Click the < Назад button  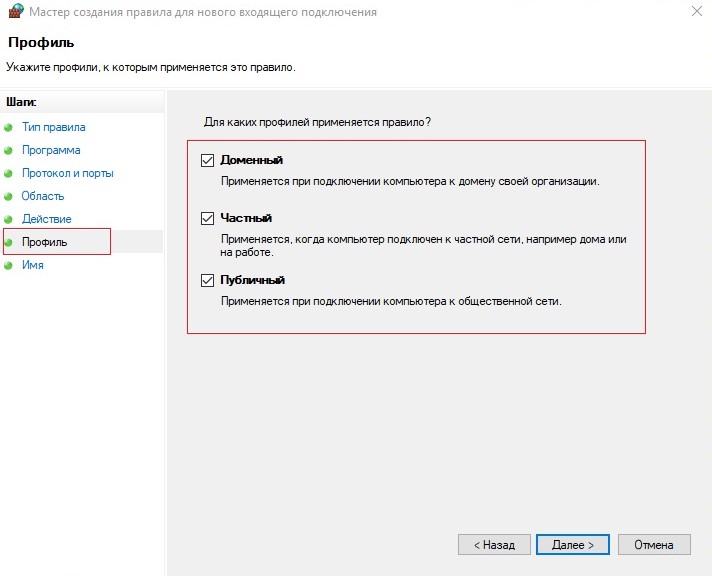[x=494, y=544]
